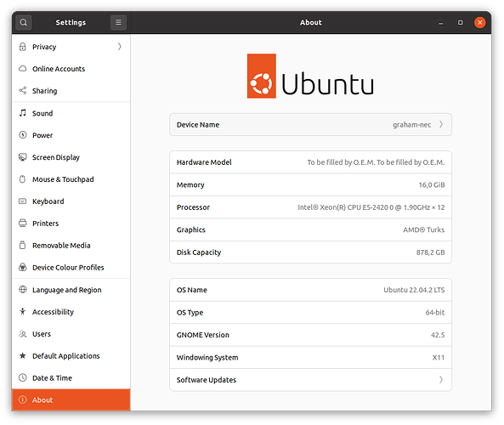Click the Date & Time clock icon
Image resolution: width=504 pixels, height=425 pixels.
pos(22,377)
